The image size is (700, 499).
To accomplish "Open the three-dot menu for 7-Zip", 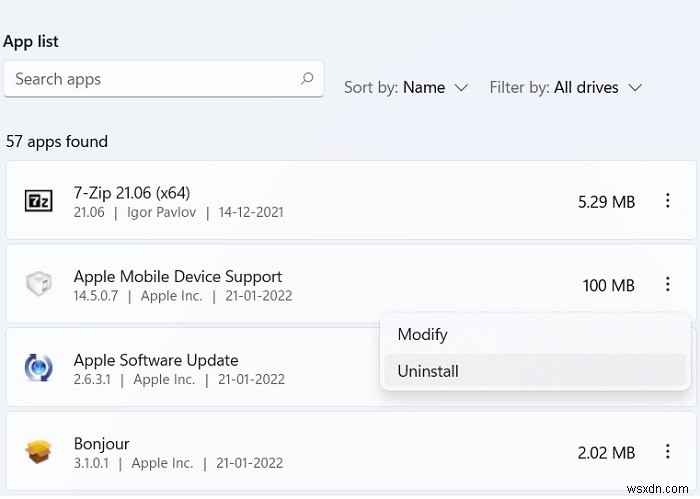I will click(x=667, y=201).
